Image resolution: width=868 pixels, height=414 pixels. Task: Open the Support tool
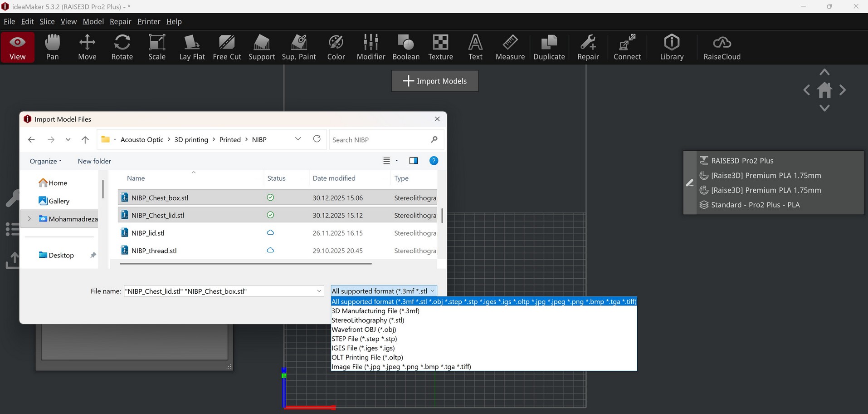tap(262, 47)
